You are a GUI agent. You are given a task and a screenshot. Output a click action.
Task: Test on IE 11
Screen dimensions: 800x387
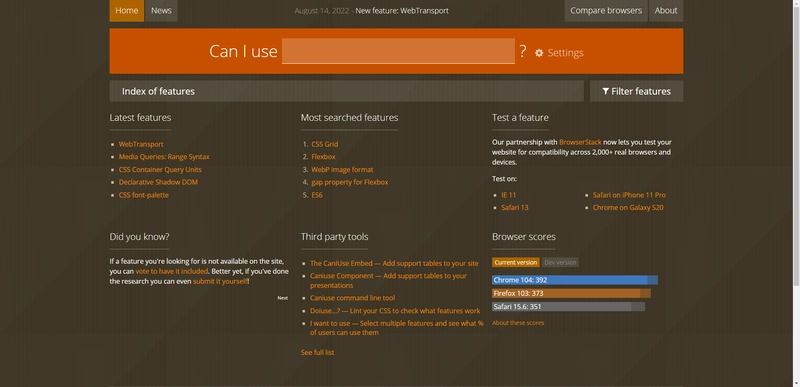pos(509,195)
